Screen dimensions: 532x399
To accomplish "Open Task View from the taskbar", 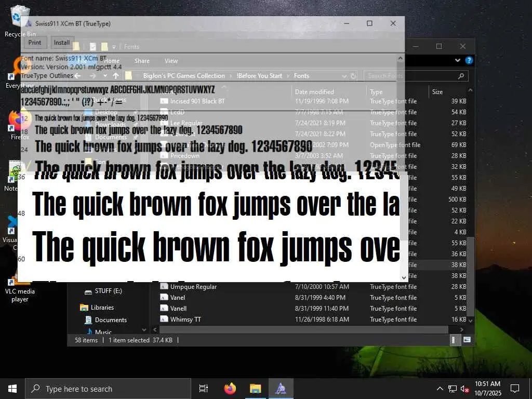I will 204,389.
